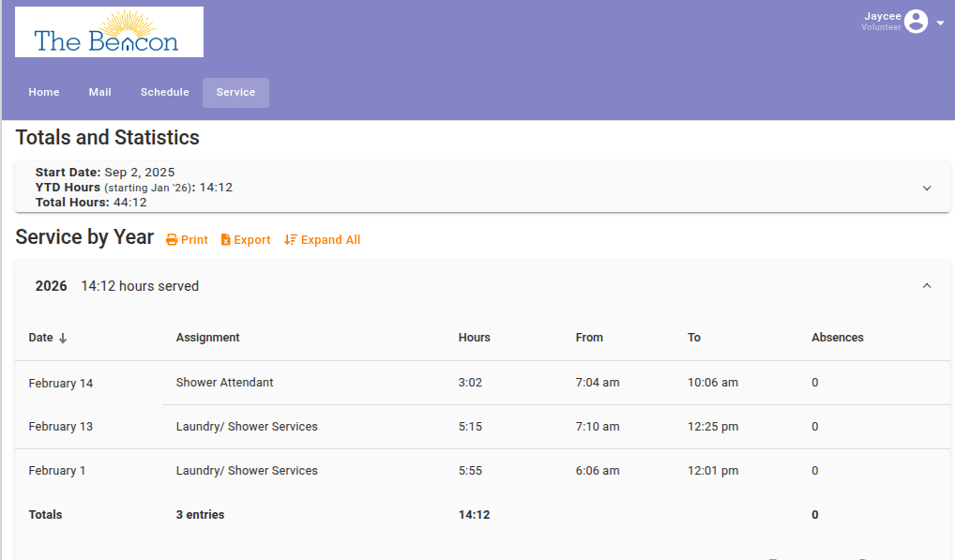
Task: Click the Jaycee username text
Action: click(883, 17)
